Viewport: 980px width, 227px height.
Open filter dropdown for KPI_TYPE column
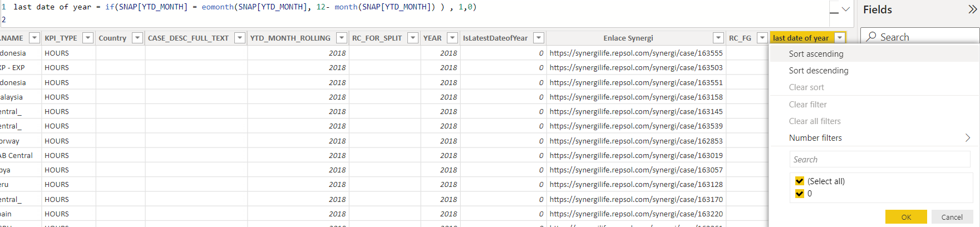click(x=88, y=38)
